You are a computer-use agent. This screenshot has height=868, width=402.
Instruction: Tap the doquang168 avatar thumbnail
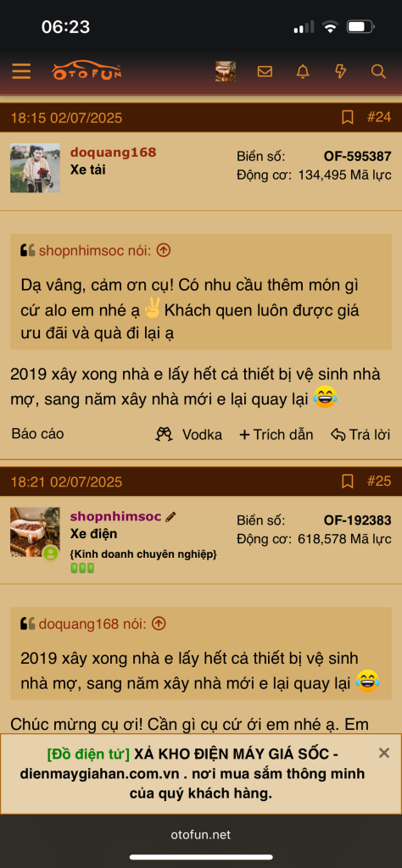pos(35,169)
